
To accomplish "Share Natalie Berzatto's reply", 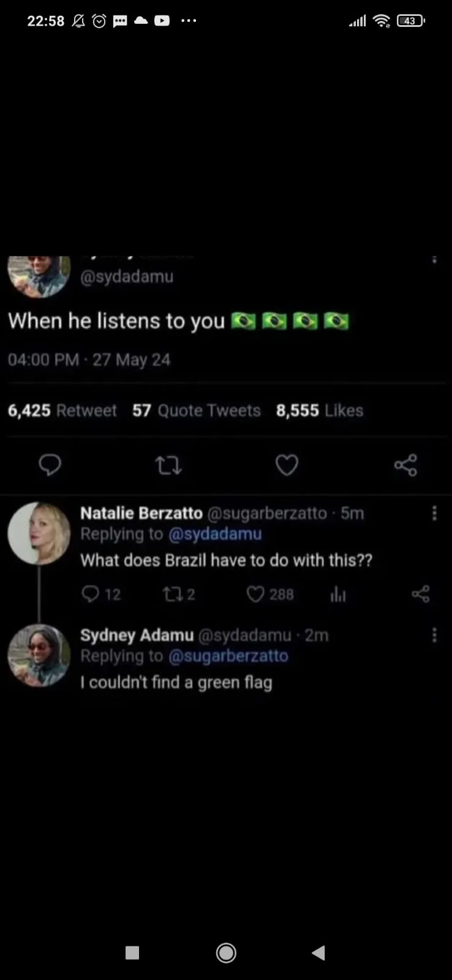I will pos(421,594).
